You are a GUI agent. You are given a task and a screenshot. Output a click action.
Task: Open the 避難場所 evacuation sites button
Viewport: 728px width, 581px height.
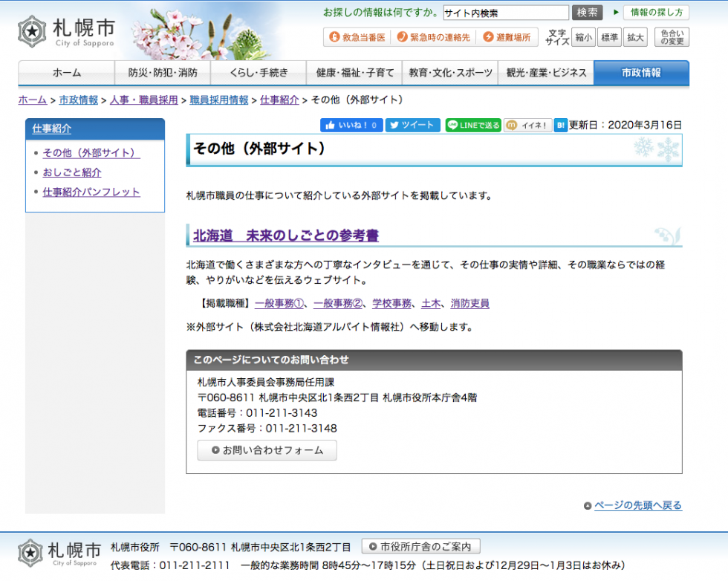point(507,36)
